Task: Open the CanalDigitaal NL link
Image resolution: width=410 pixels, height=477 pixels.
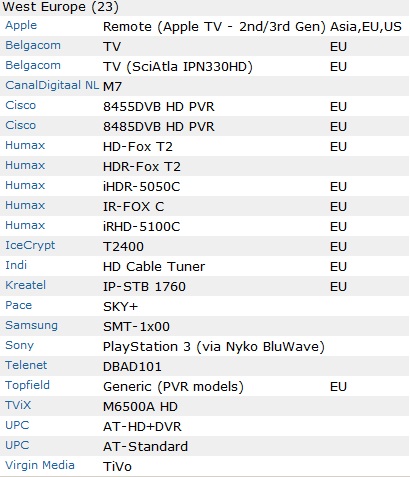Action: [52, 85]
